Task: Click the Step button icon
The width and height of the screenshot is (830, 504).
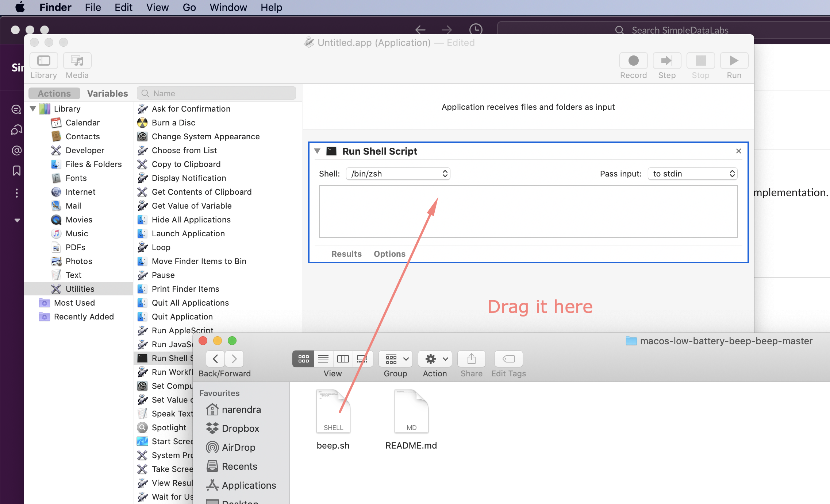Action: pyautogui.click(x=667, y=61)
